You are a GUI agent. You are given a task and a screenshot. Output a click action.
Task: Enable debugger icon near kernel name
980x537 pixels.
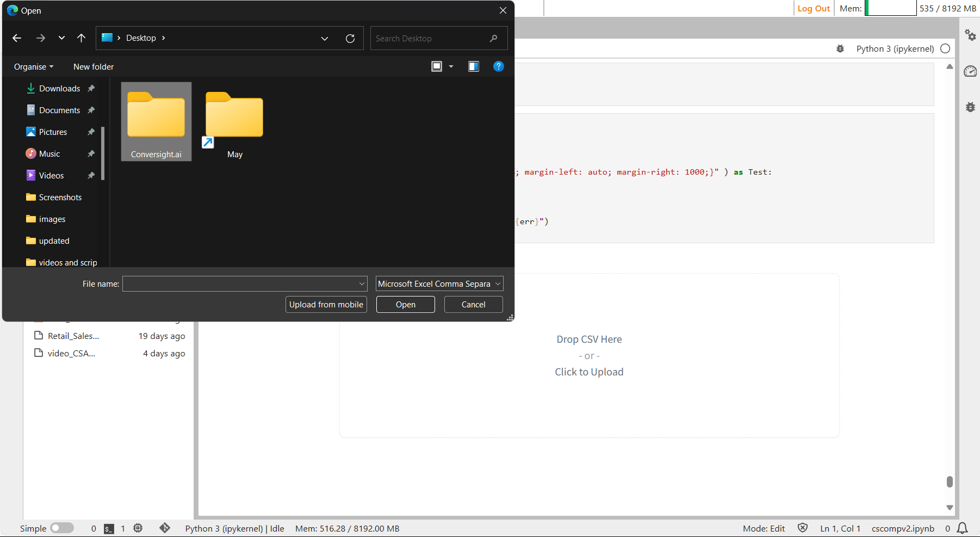click(840, 48)
